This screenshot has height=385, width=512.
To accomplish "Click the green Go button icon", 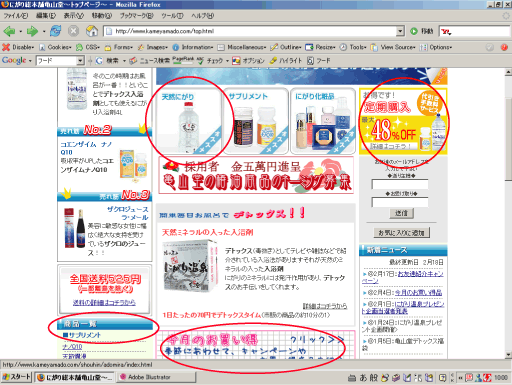I will coord(414,31).
